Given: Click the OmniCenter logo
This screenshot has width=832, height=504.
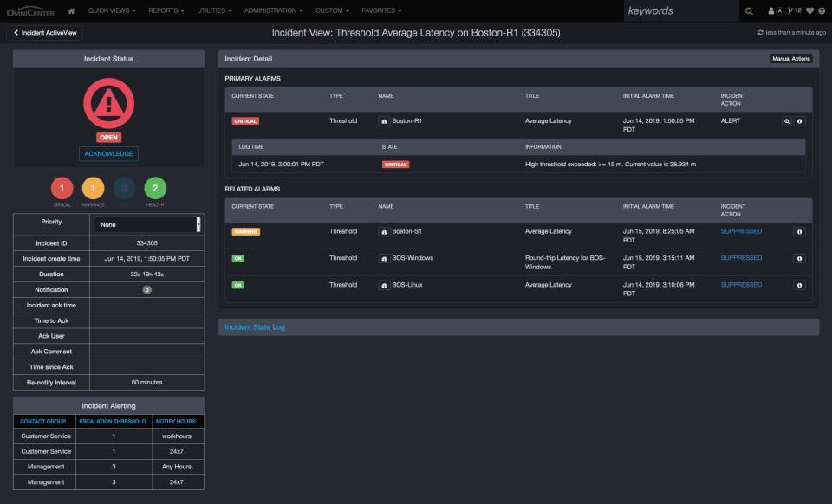Looking at the screenshot, I should [x=31, y=11].
